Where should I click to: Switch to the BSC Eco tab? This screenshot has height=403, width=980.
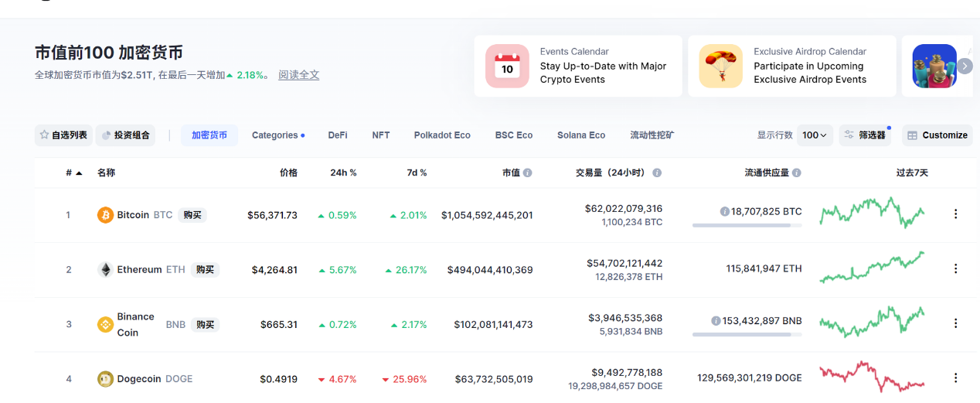coord(514,135)
